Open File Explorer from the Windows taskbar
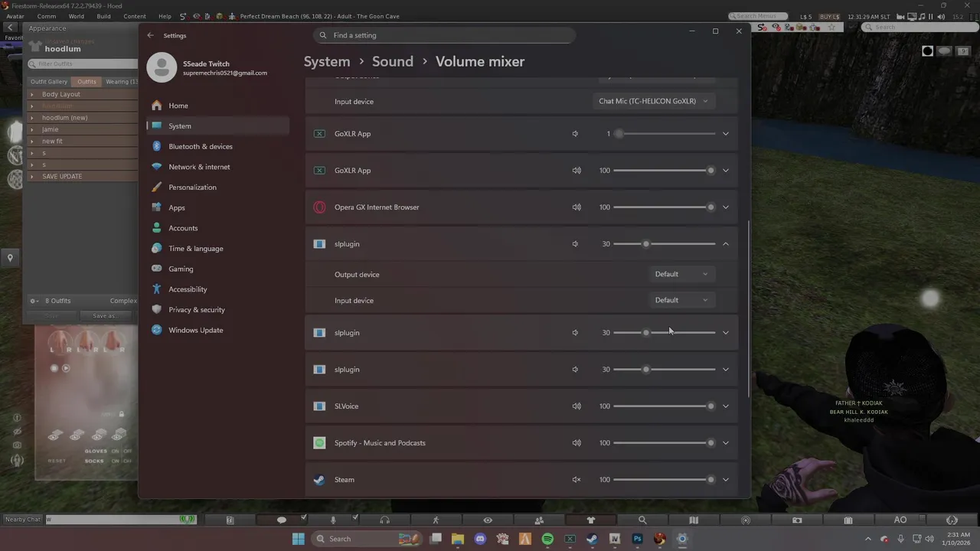The image size is (980, 551). click(458, 539)
